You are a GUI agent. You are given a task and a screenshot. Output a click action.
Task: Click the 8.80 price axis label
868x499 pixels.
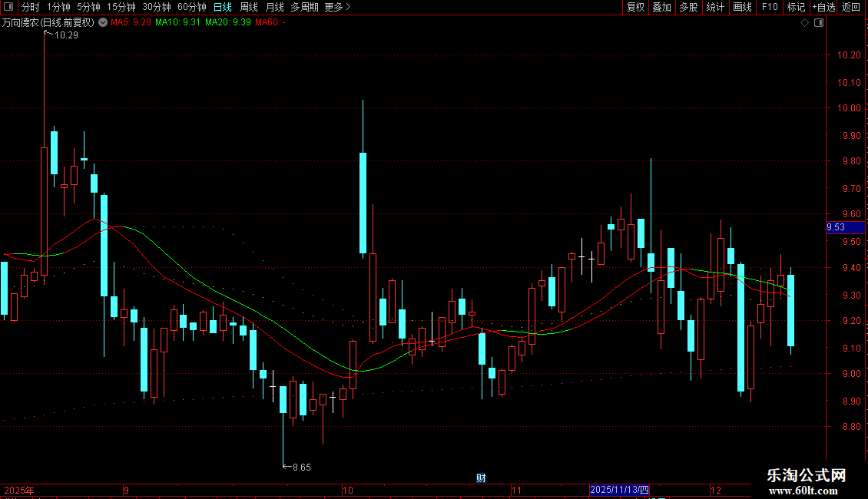pyautogui.click(x=851, y=427)
